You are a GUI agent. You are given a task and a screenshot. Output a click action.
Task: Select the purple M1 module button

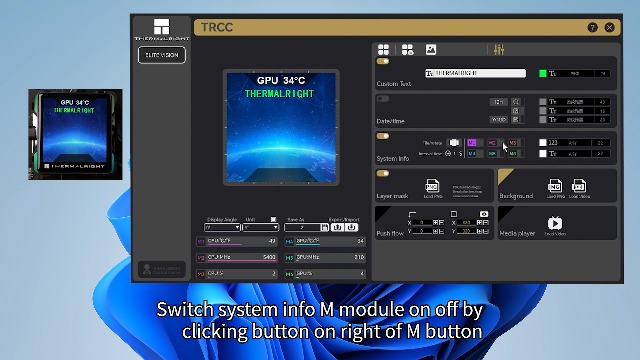click(471, 143)
